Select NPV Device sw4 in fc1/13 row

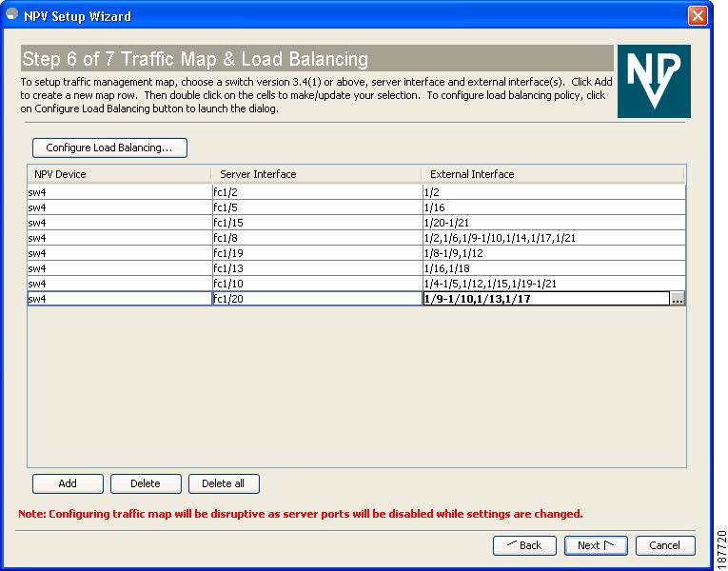(x=119, y=268)
